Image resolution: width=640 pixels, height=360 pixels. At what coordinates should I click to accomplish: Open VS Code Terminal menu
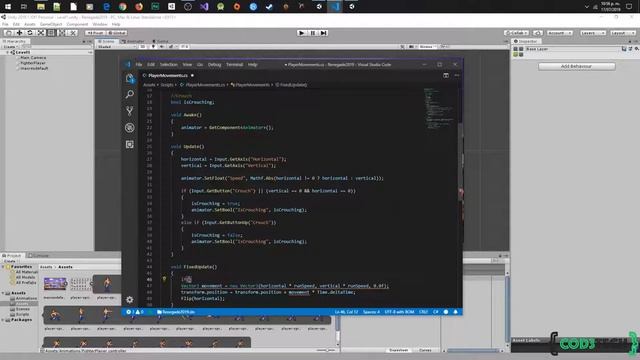pos(234,64)
